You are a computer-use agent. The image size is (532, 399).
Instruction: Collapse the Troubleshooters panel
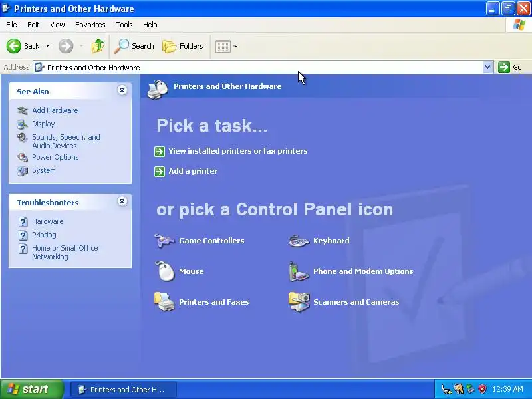click(122, 201)
